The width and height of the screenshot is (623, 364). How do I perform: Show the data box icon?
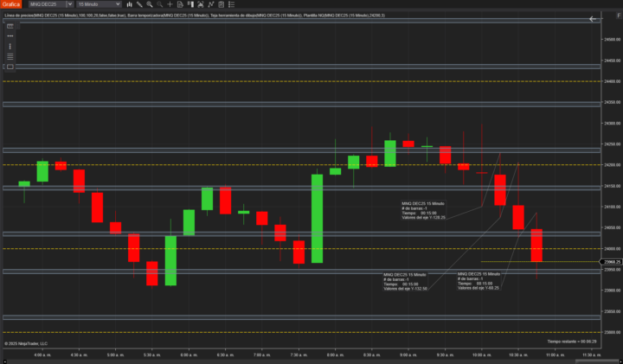[180, 4]
